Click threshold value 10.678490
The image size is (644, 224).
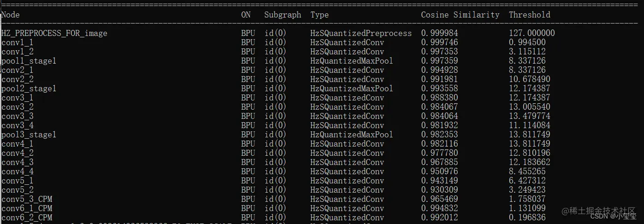coord(530,79)
